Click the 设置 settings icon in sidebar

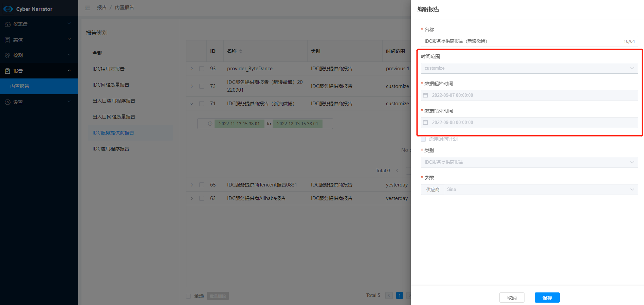[7, 102]
